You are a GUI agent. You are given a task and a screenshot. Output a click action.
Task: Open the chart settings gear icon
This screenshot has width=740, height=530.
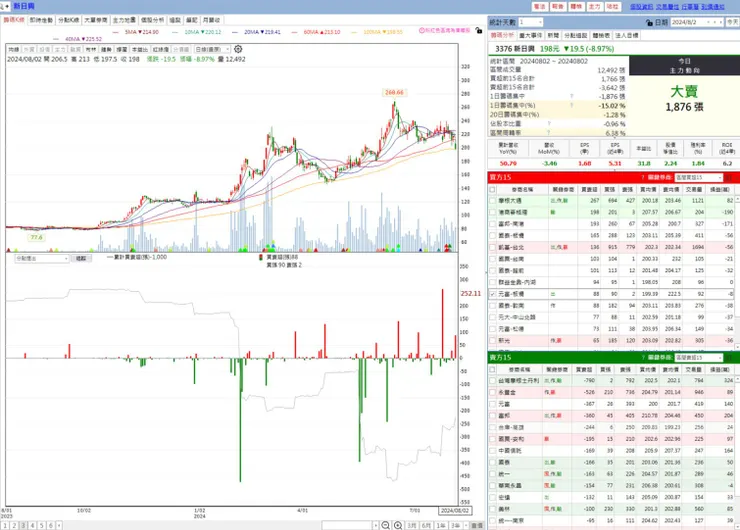pyautogui.click(x=238, y=49)
